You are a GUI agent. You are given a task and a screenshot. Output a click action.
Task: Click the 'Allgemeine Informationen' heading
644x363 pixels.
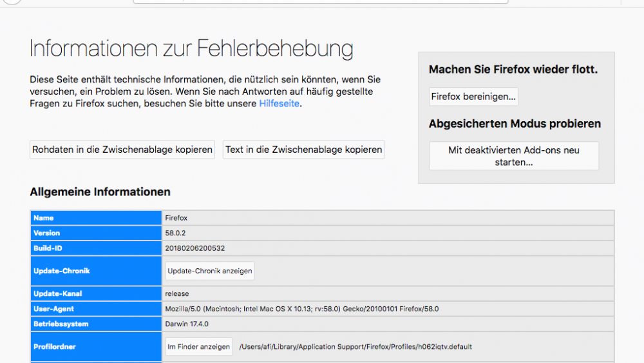click(100, 192)
